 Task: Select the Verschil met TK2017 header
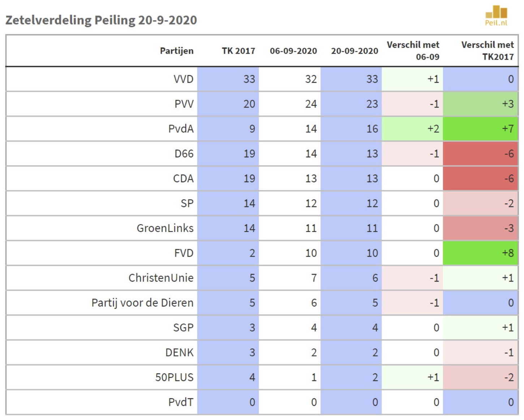487,51
